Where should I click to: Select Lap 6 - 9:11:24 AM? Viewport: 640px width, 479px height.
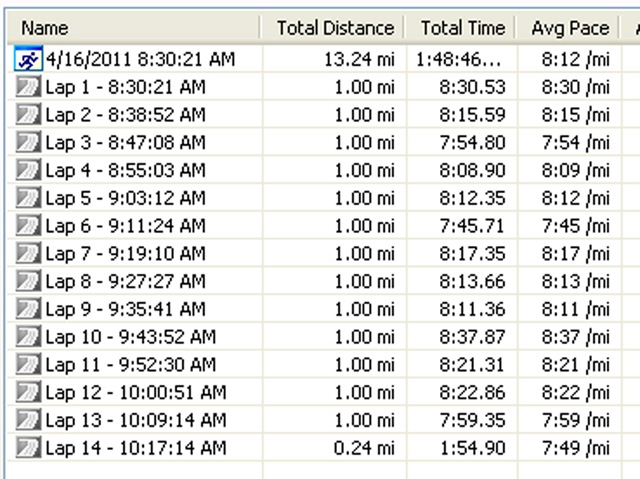[x=126, y=226]
